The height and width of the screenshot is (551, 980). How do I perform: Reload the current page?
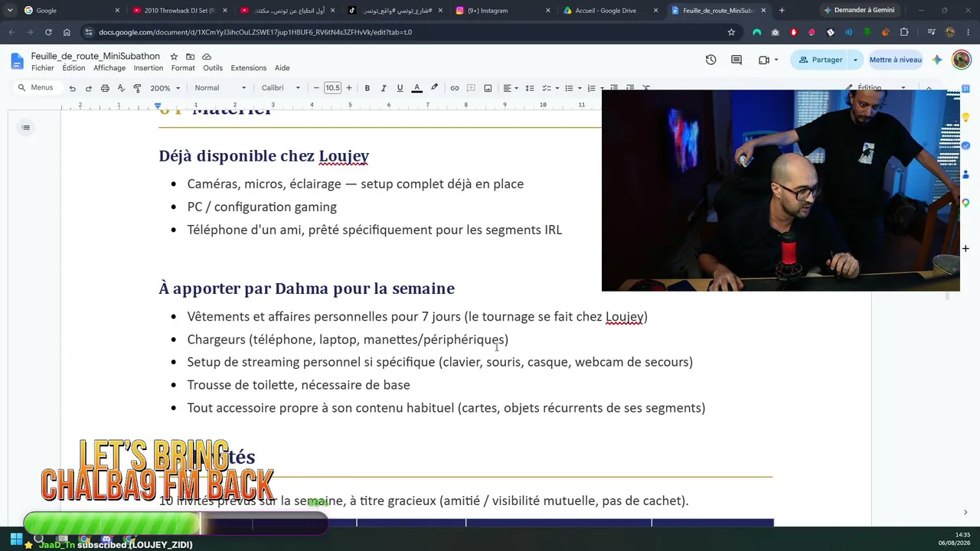[48, 32]
